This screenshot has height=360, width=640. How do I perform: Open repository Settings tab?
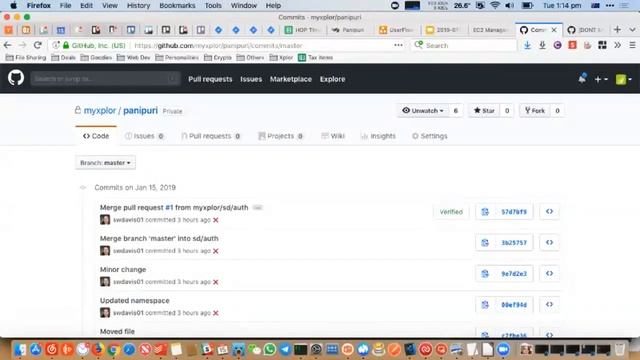[430, 136]
